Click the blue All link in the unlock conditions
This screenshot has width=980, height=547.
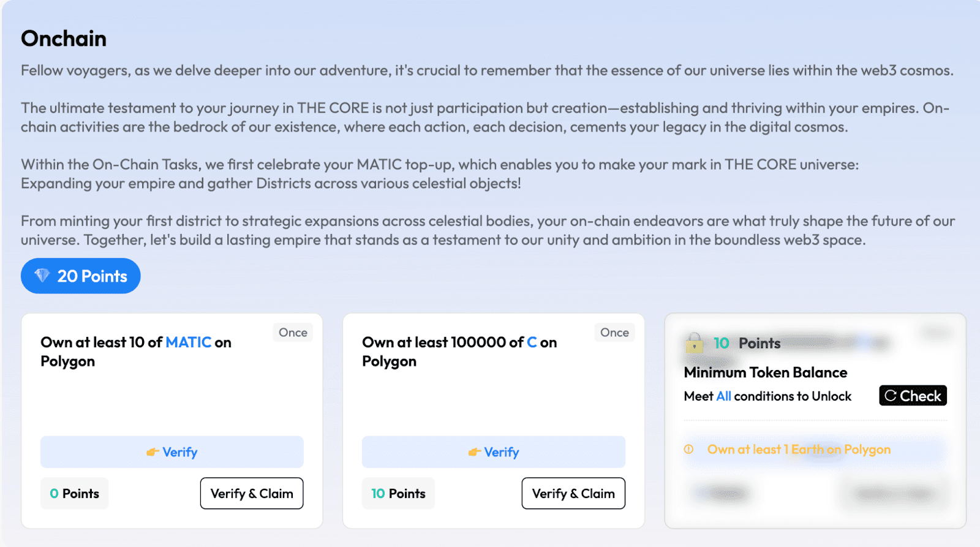(724, 396)
